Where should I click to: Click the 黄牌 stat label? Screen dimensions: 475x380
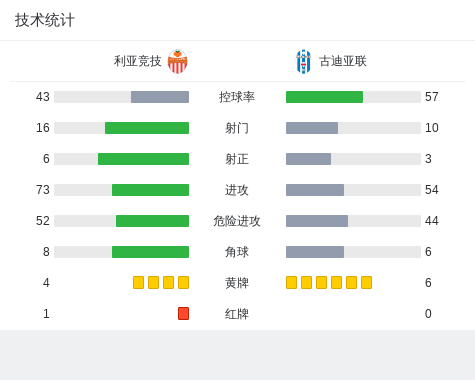[237, 283]
